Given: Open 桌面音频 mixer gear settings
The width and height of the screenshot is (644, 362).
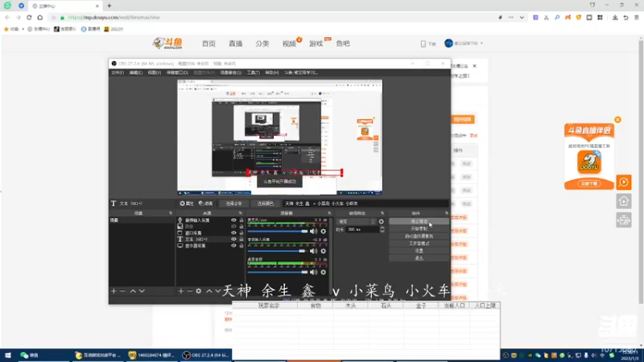Looking at the screenshot, I should pyautogui.click(x=324, y=272).
